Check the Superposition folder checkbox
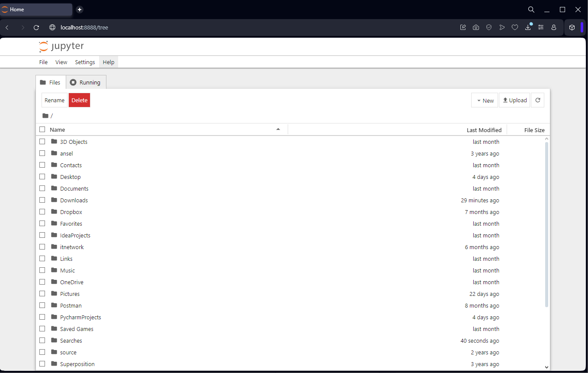This screenshot has width=588, height=373. point(42,363)
